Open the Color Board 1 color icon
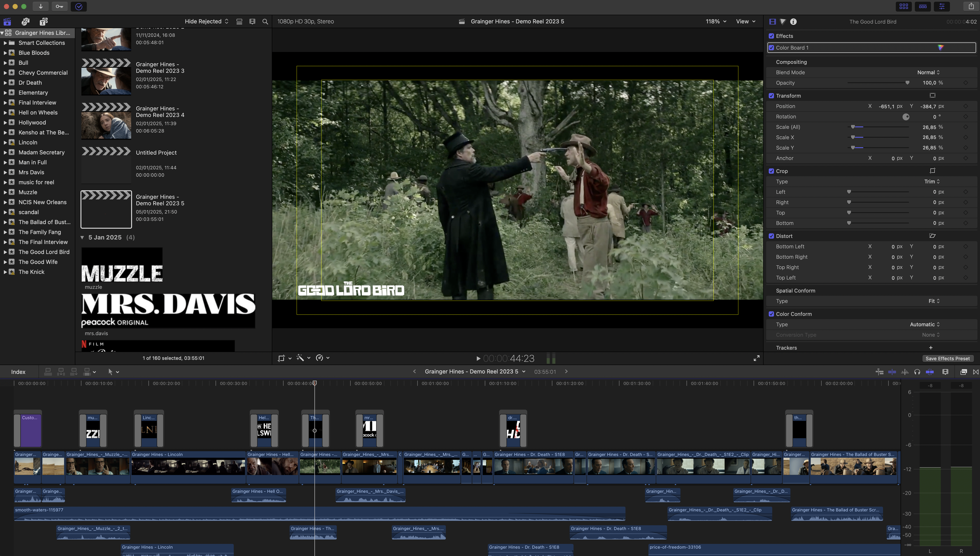Viewport: 980px width, 556px height. click(x=941, y=48)
